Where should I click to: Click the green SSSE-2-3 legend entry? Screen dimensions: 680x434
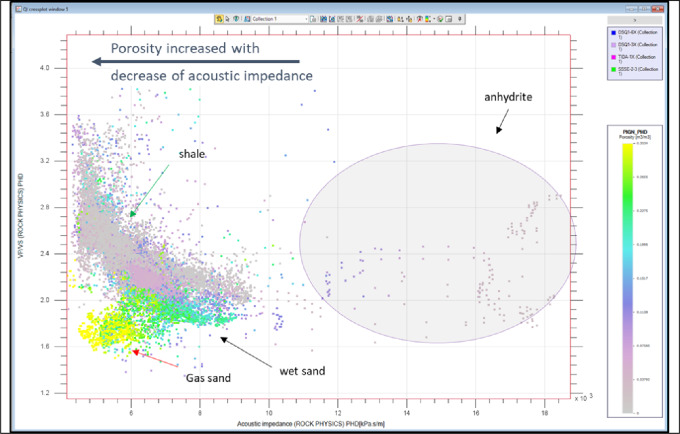(x=635, y=71)
